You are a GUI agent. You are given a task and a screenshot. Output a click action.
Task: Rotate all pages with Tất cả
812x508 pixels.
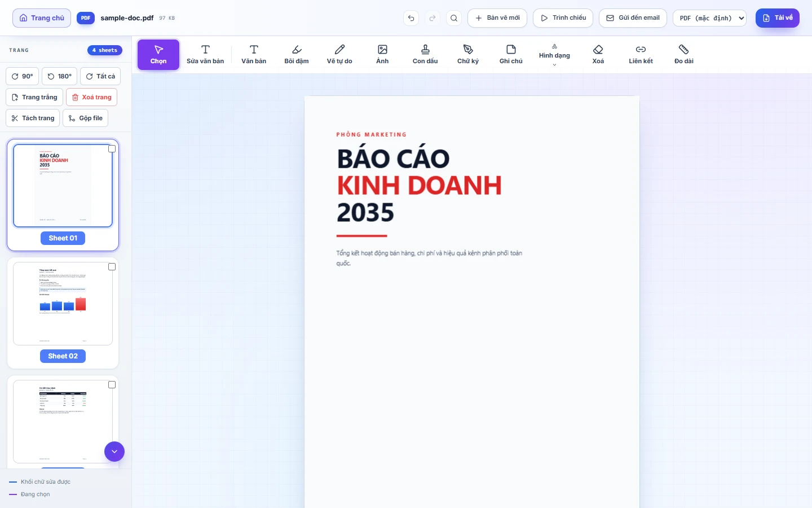[100, 76]
